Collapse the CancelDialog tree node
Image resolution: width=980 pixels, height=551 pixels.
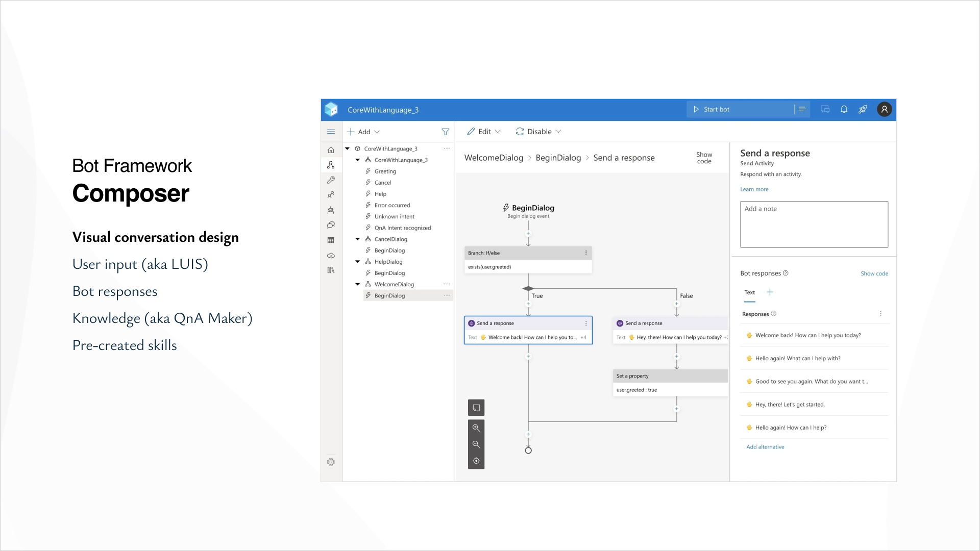[x=358, y=239]
